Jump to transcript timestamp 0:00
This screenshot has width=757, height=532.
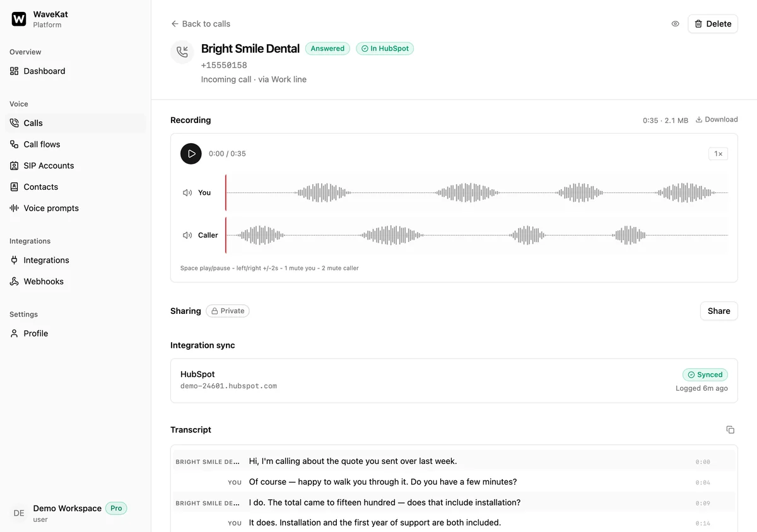[703, 462]
